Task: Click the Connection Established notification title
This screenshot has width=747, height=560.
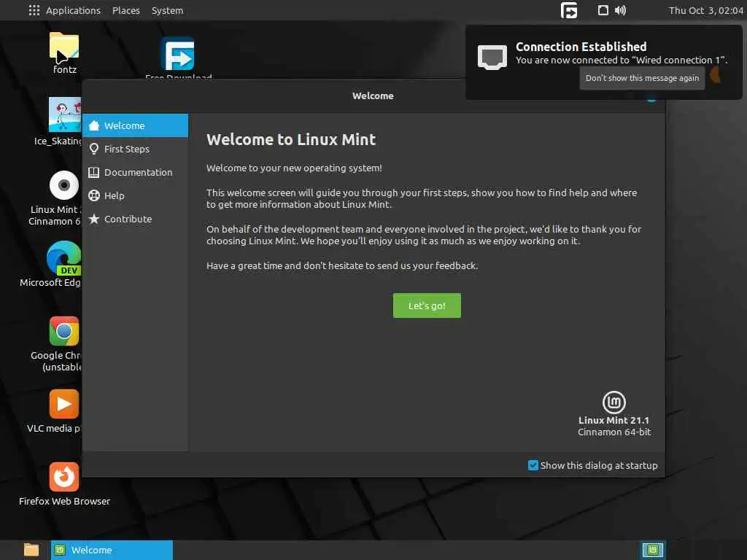Action: (581, 47)
